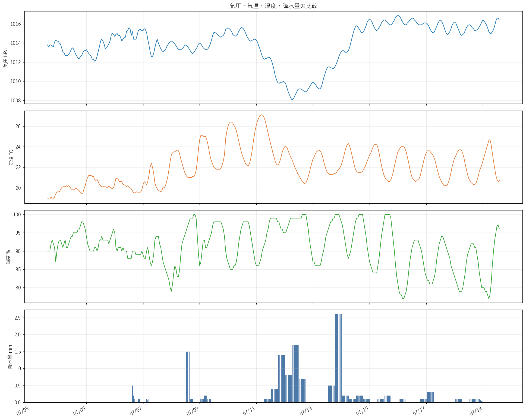Click the 07/09 date tick label

tap(193, 411)
